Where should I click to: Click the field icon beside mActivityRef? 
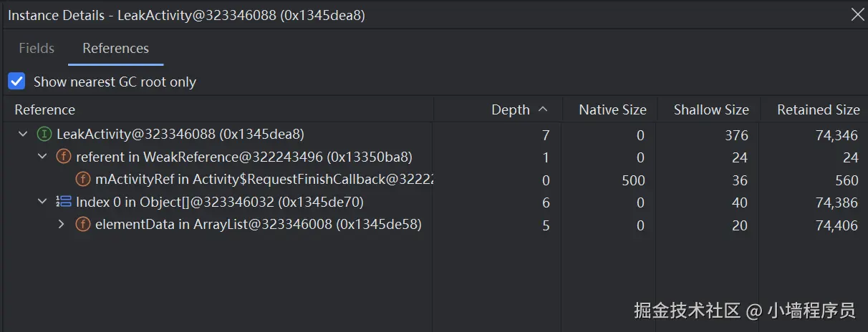[x=83, y=180]
